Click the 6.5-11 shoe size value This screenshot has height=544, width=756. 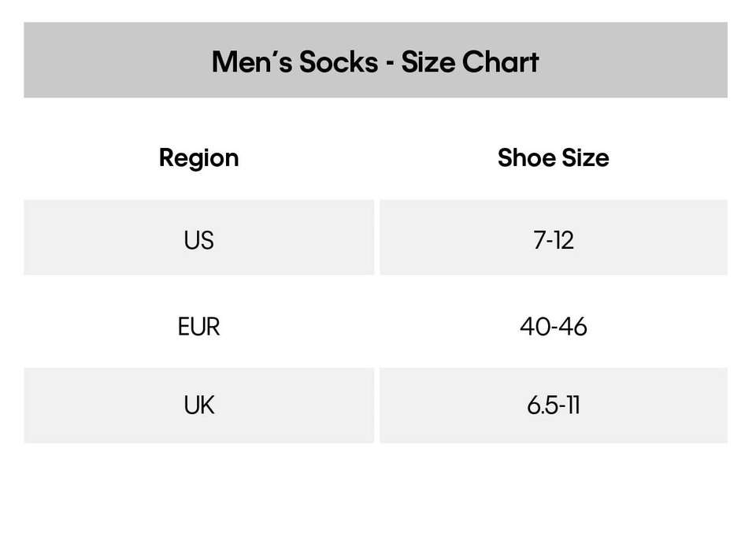553,405
